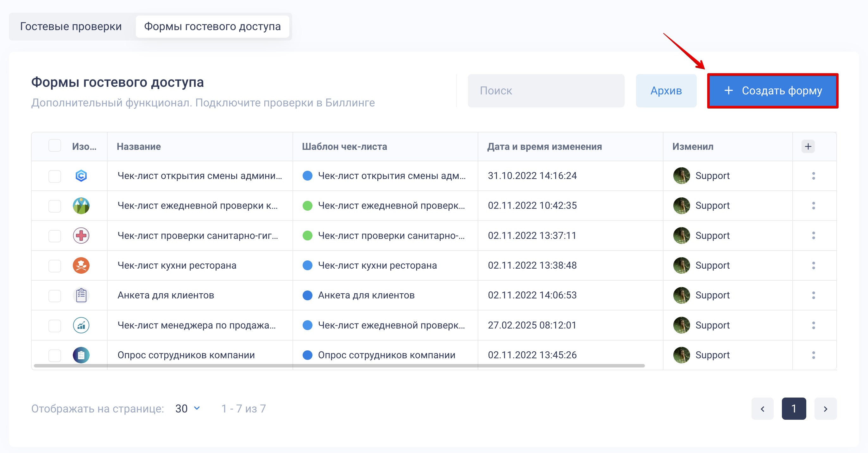Screen dimensions: 868x453
Task: Check the box for Анкета для клиентов row
Action: click(54, 296)
